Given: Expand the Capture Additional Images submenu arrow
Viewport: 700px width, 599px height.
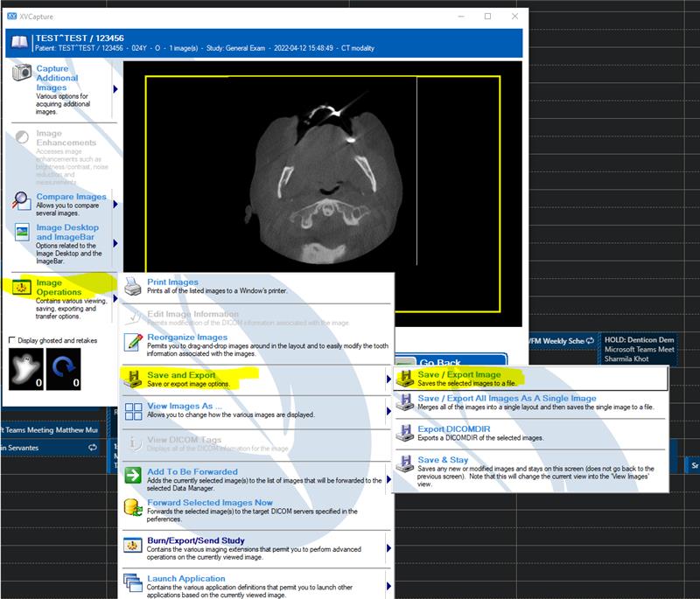Looking at the screenshot, I should click(x=115, y=89).
